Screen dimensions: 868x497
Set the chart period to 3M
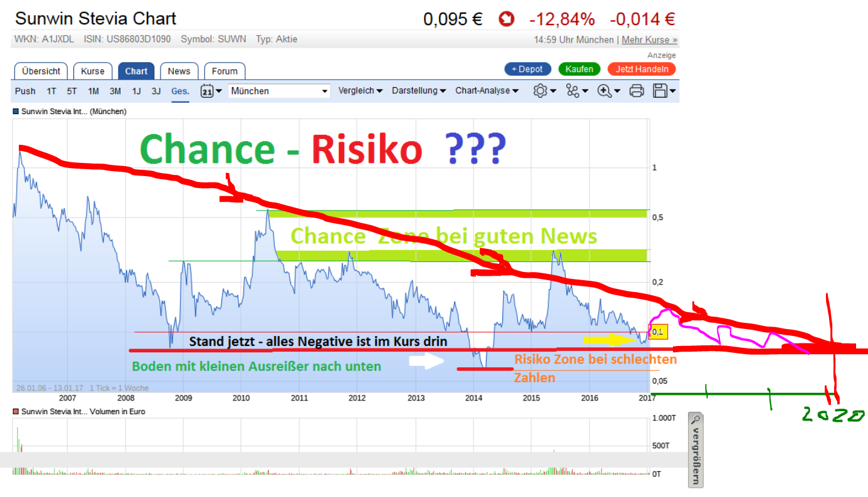coord(115,91)
